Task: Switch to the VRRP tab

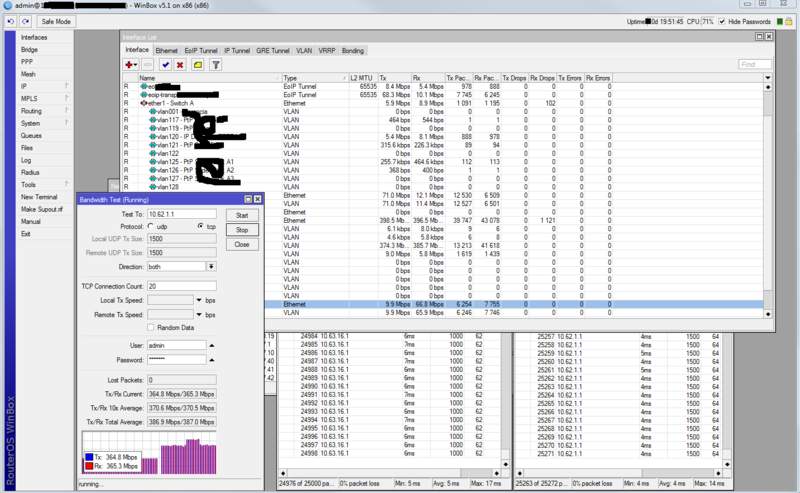Action: (327, 51)
